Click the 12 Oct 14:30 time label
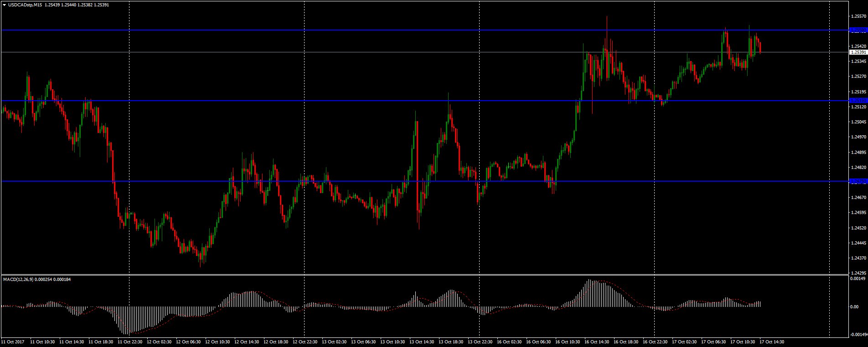 (247, 342)
